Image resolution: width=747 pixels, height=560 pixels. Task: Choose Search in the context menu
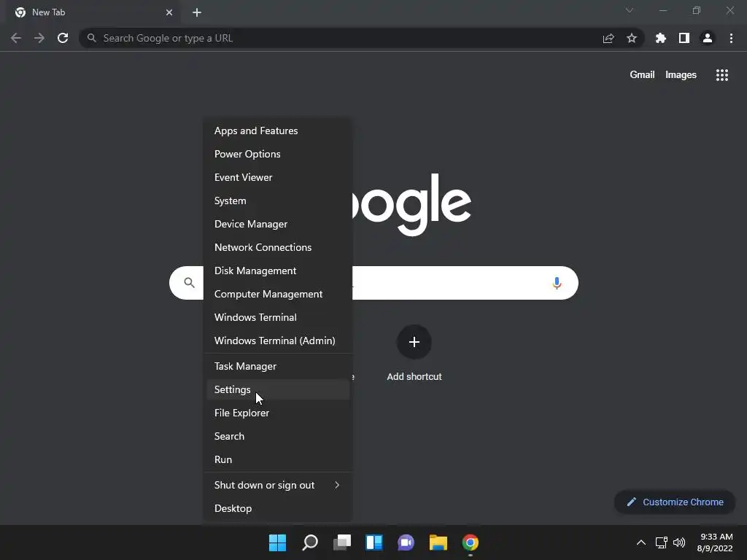pos(278,436)
